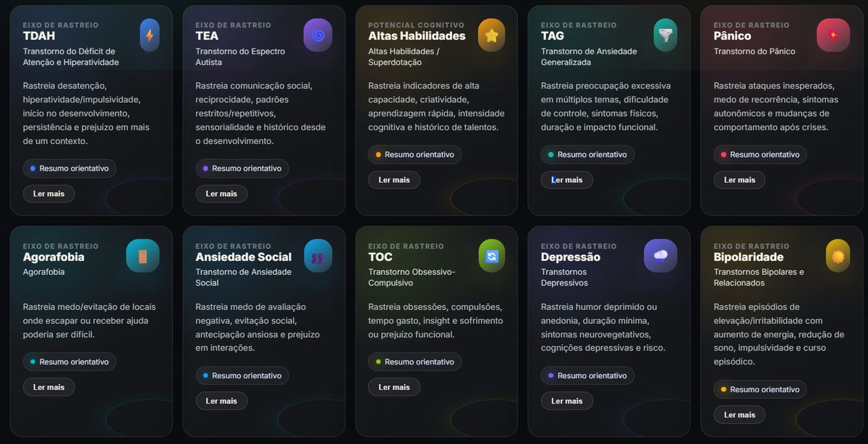Click Depressão description about humor deprimido
868x444 pixels.
pos(603,328)
